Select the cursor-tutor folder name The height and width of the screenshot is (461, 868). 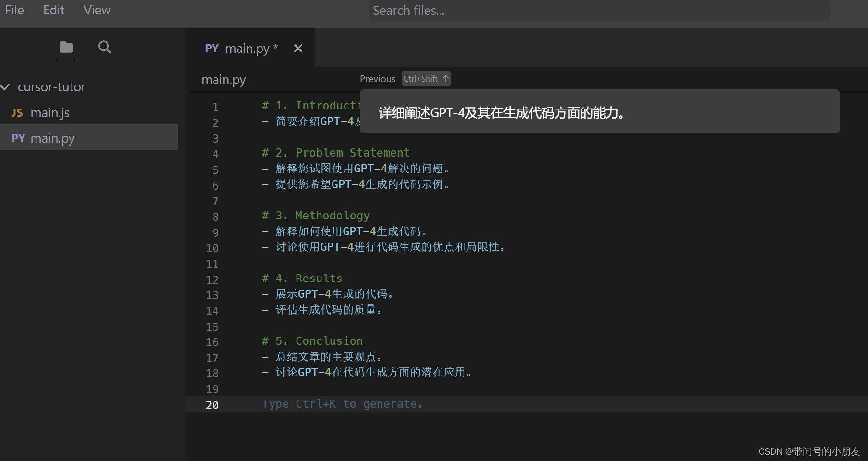[x=52, y=87]
